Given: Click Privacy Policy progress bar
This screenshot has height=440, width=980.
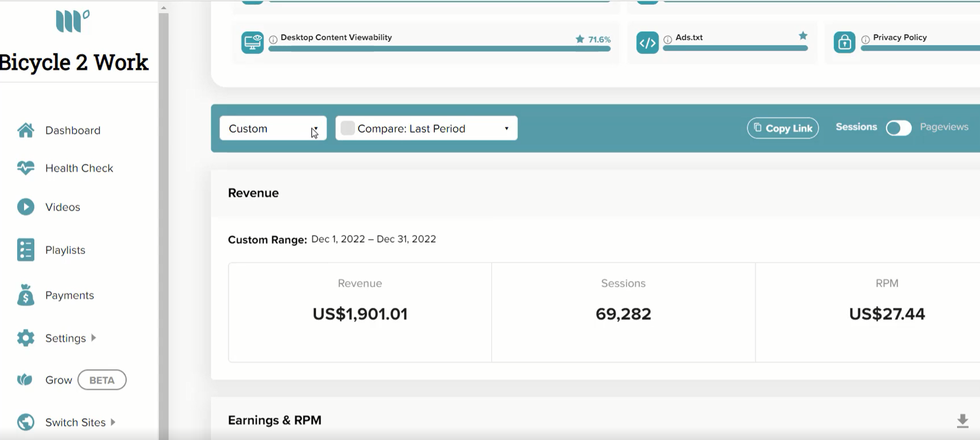Looking at the screenshot, I should point(920,49).
